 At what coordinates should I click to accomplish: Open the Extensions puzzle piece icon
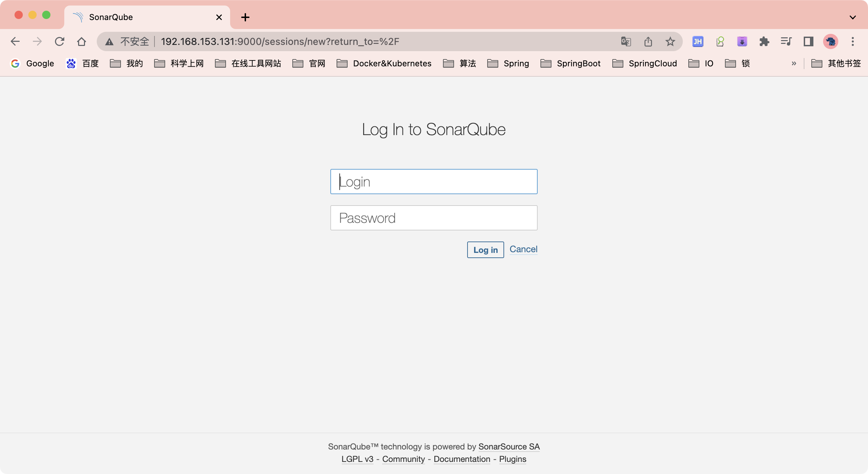tap(764, 42)
